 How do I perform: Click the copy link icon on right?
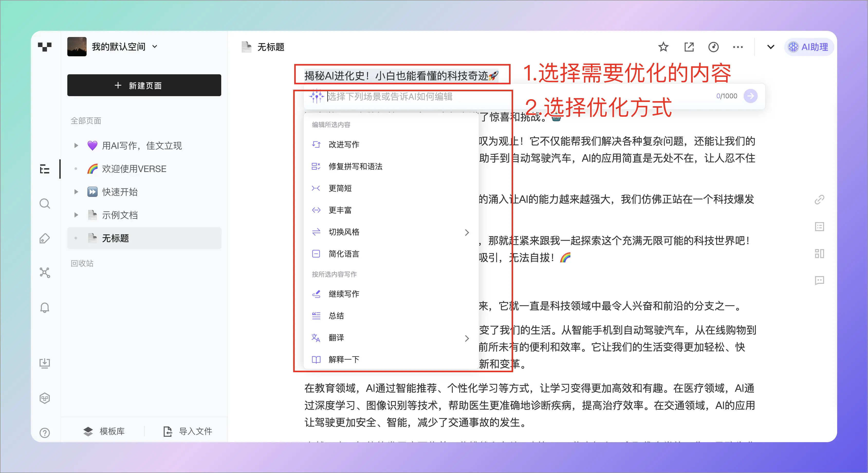point(819,199)
